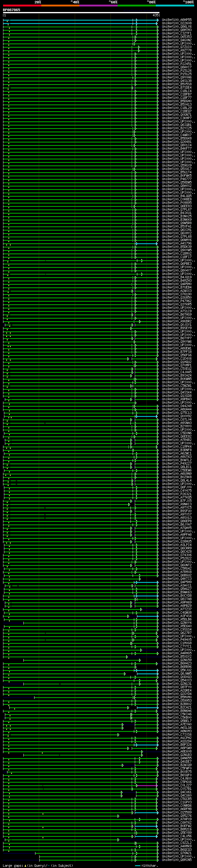Click the purple ~60% legend color bar
197x868 pixels.
point(98,6)
